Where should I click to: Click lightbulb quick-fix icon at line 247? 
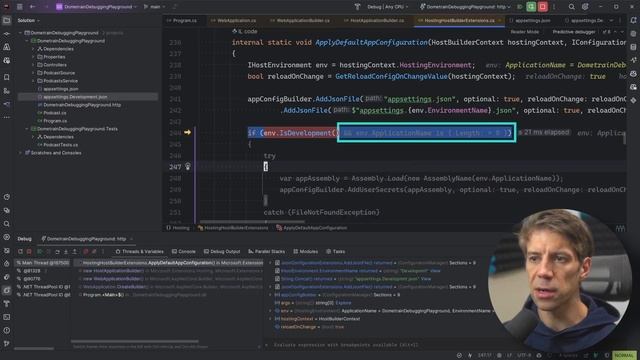(x=188, y=167)
